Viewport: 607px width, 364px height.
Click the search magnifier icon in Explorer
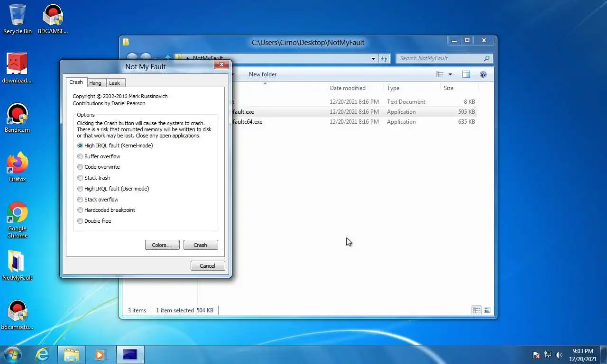pyautogui.click(x=487, y=58)
